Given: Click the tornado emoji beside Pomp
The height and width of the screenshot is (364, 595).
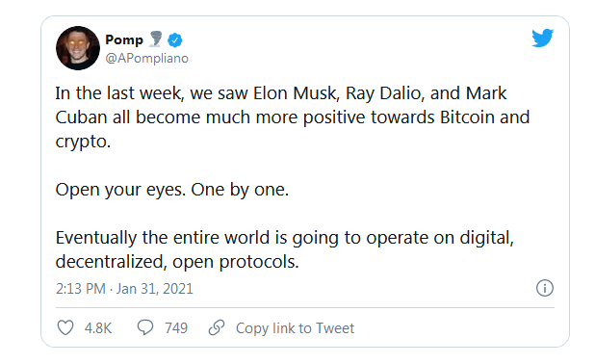Looking at the screenshot, I should (155, 39).
